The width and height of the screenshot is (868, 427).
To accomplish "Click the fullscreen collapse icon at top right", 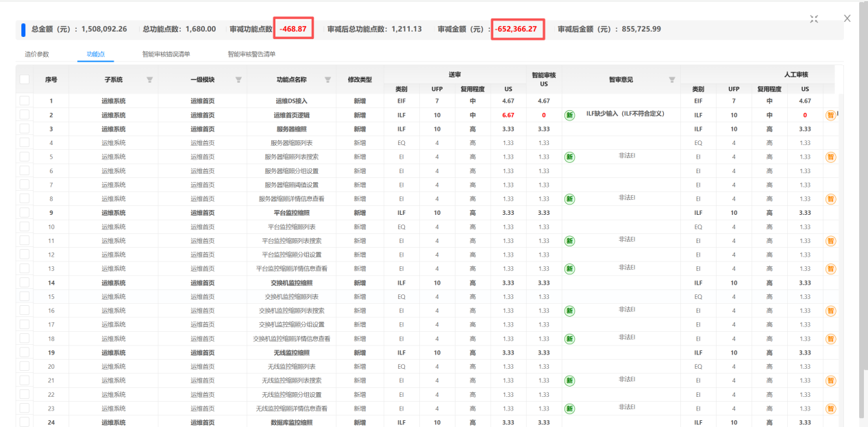I will [x=814, y=19].
